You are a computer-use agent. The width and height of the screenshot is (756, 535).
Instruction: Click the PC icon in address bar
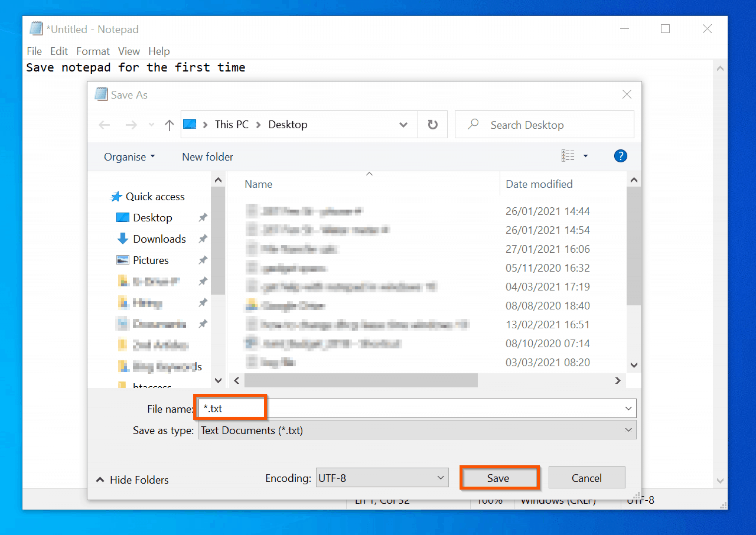pyautogui.click(x=190, y=124)
